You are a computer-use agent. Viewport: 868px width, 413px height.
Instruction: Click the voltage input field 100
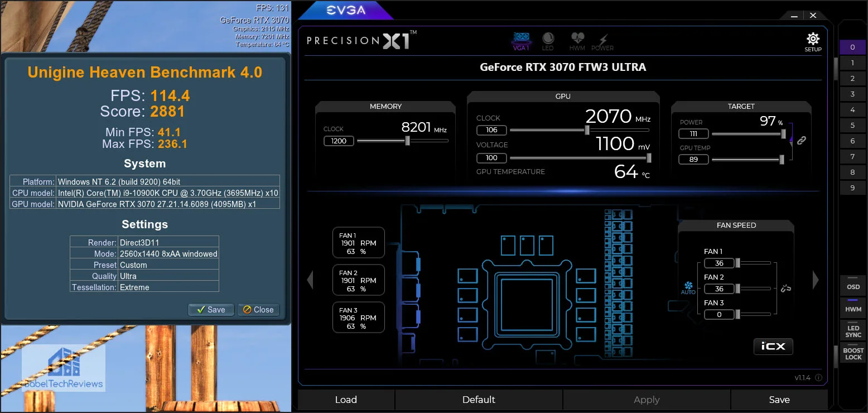click(x=491, y=158)
